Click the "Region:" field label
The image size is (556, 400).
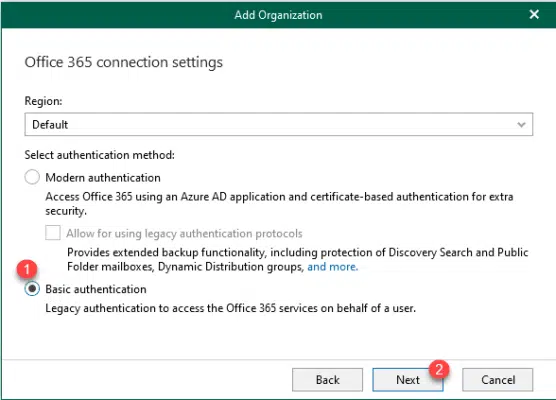pyautogui.click(x=43, y=101)
